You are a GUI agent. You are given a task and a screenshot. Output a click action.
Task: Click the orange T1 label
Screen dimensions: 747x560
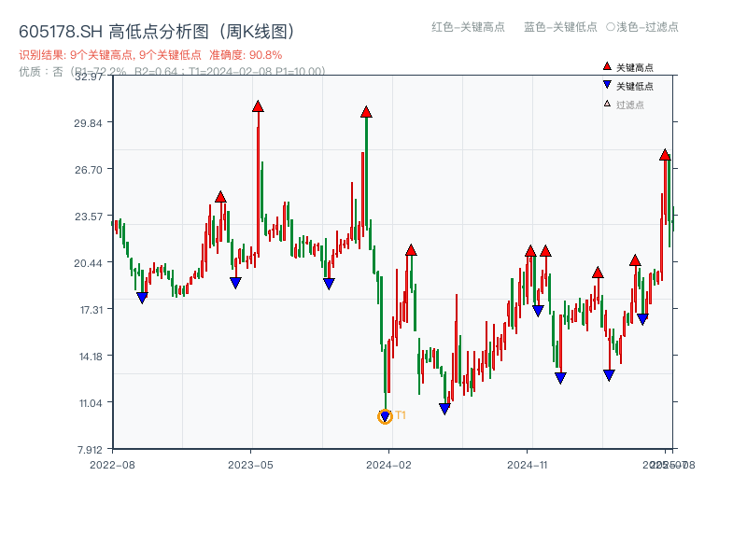(x=401, y=415)
